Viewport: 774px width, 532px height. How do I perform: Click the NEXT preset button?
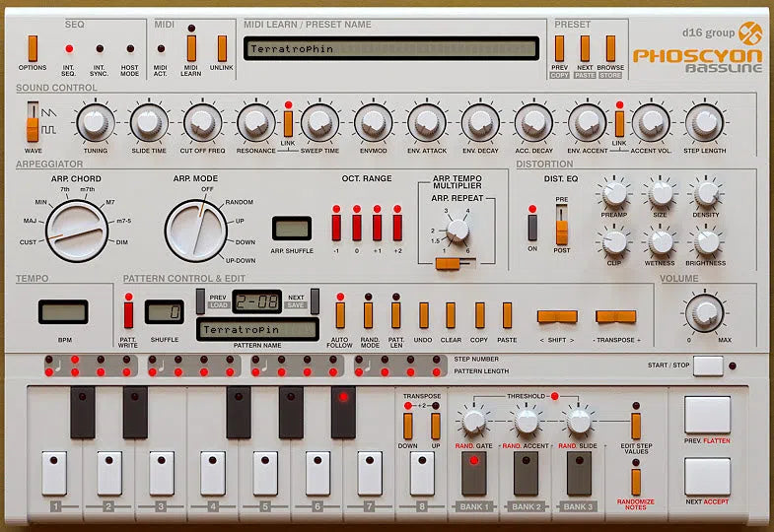coord(585,48)
